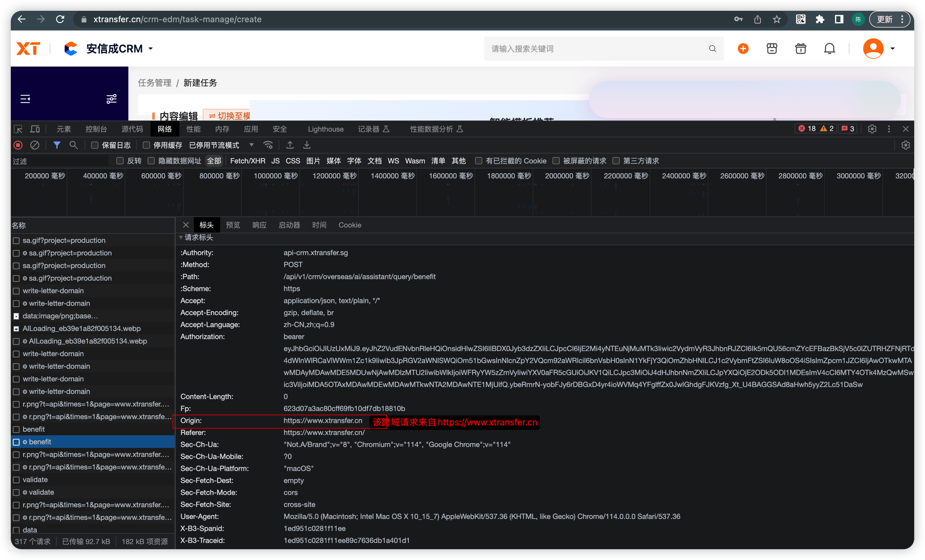Screen dimensions: 925x560
Task: Filter requests by Fetch/XHR
Action: pos(247,161)
